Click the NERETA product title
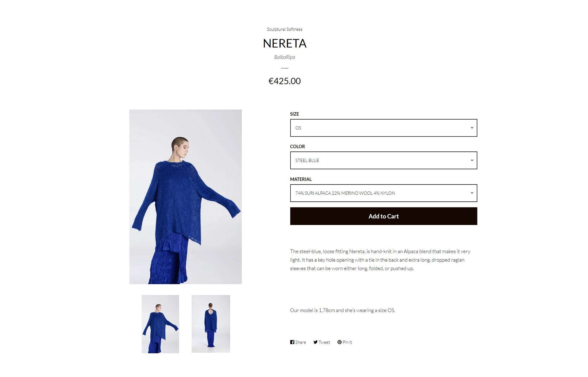The height and width of the screenshot is (377, 588). [285, 43]
